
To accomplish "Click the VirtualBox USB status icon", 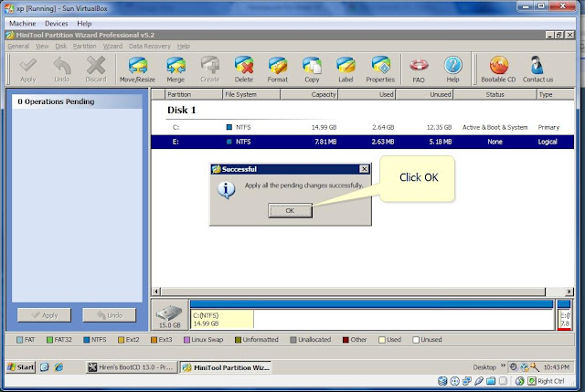I will click(x=479, y=381).
